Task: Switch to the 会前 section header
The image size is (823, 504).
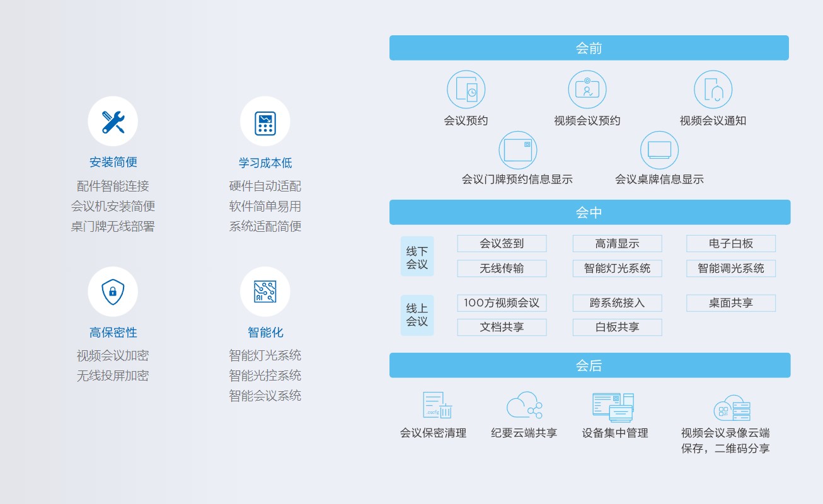Action: pos(589,47)
